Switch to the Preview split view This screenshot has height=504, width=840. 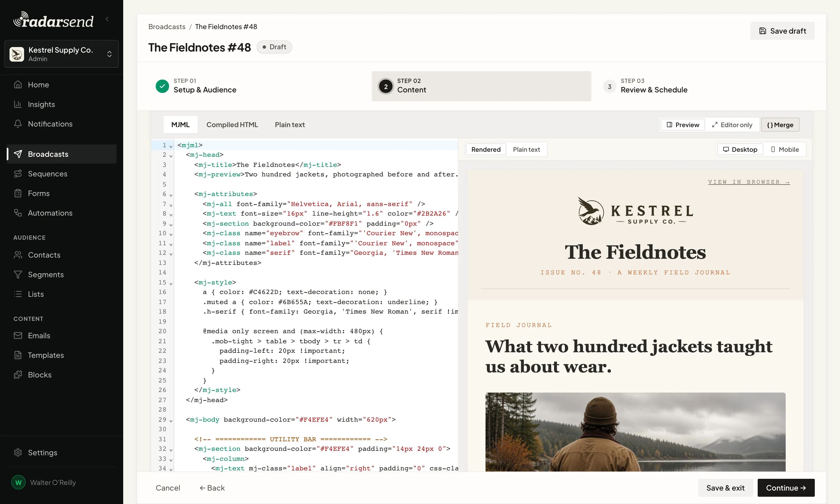click(683, 125)
